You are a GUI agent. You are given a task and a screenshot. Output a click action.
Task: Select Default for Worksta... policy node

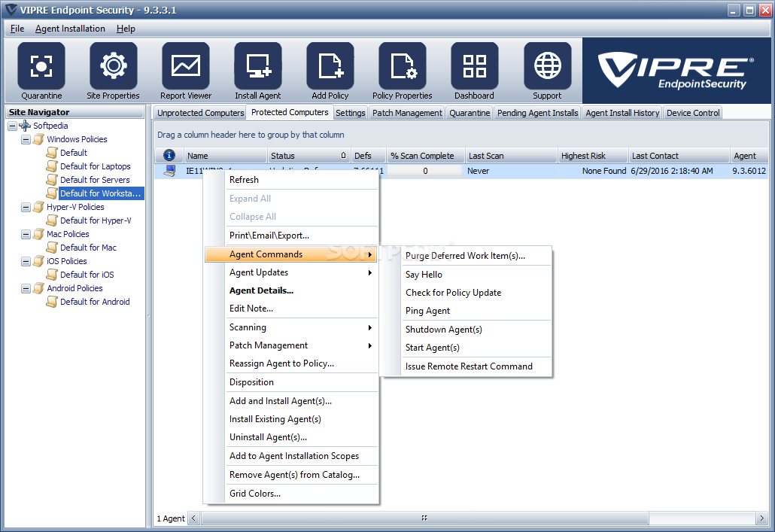[x=100, y=193]
